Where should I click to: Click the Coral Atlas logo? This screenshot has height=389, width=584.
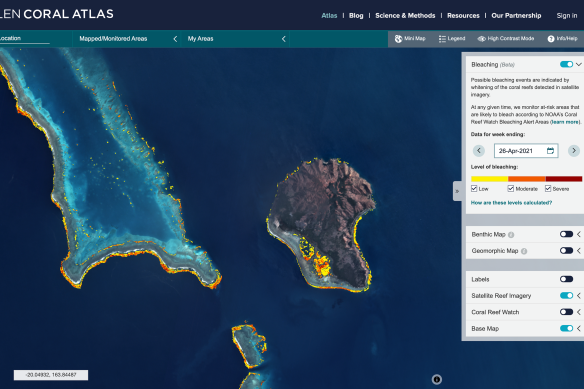57,14
